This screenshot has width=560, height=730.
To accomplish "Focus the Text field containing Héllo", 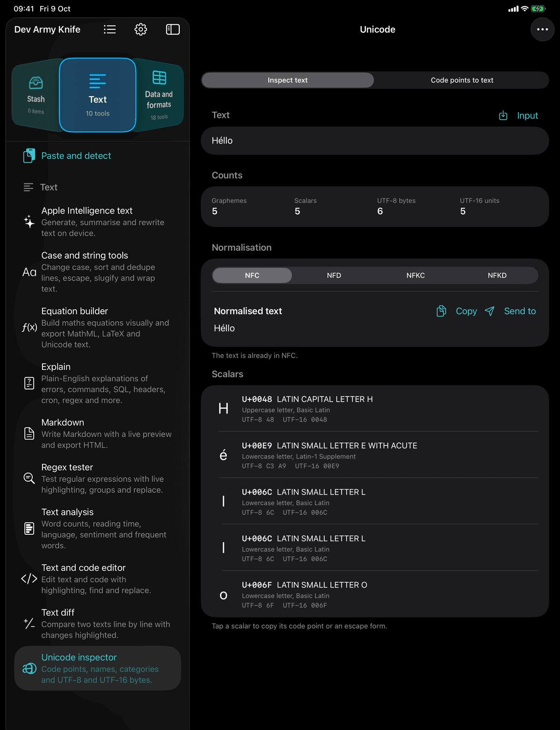I will (x=375, y=141).
